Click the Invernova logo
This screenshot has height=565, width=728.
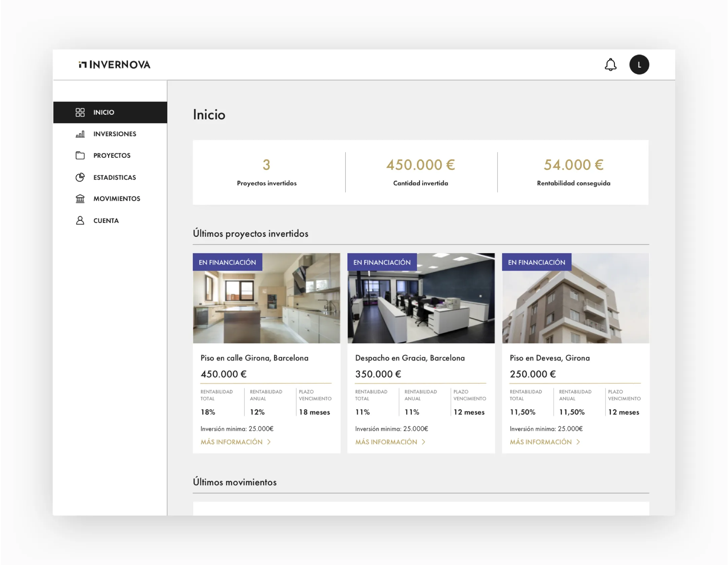point(114,65)
